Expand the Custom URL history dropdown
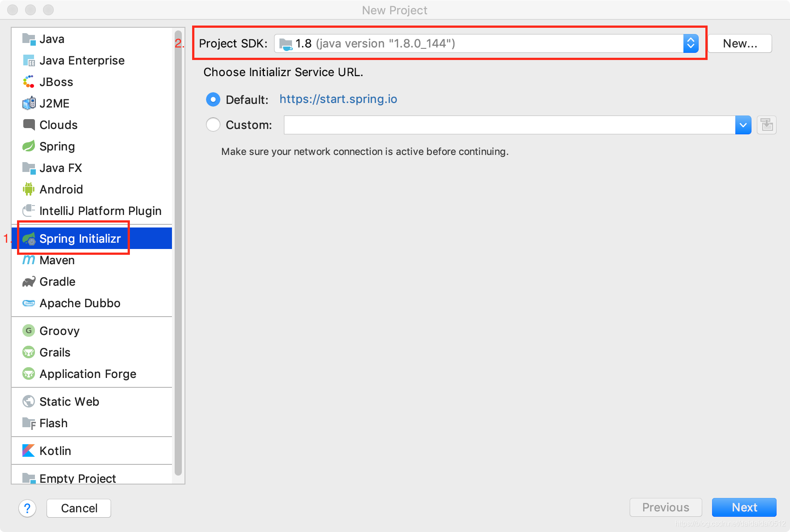The image size is (790, 532). [743, 125]
